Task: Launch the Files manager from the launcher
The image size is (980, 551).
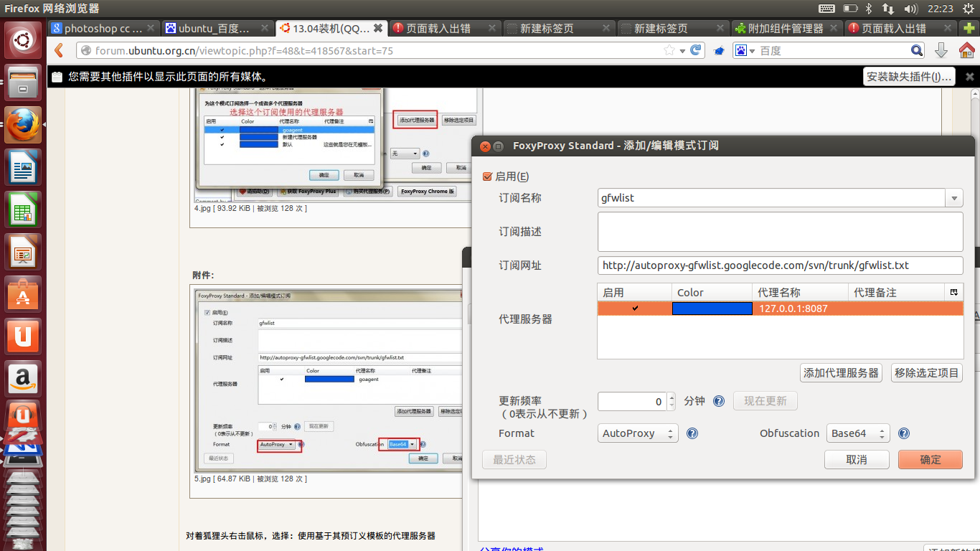Action: (24, 83)
